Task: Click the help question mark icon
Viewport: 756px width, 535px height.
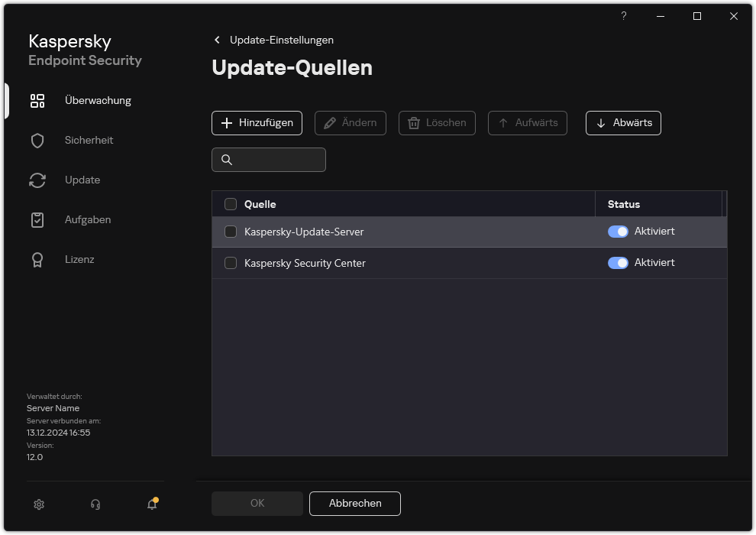Action: [x=624, y=16]
